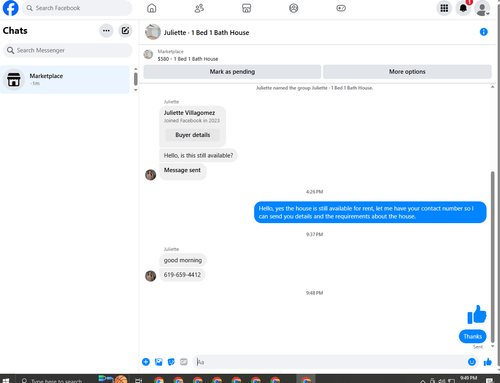The width and height of the screenshot is (500, 383).
Task: Open the Friends icon in top navigation
Action: pyautogui.click(x=199, y=8)
